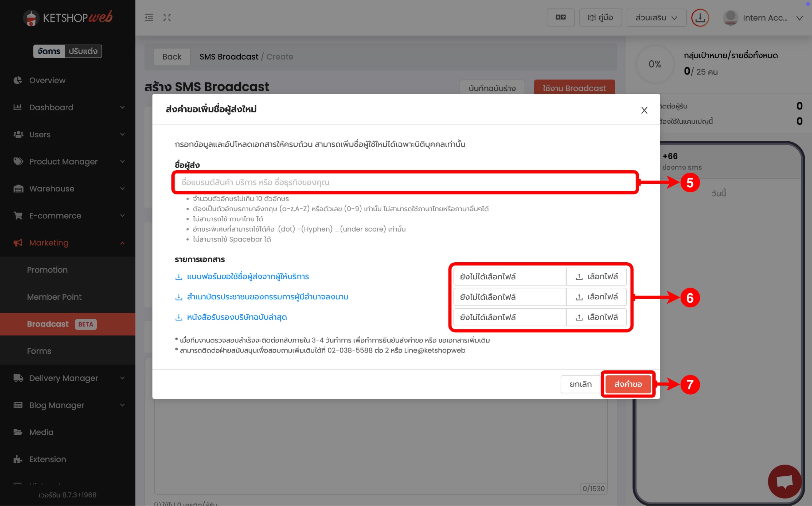
Task: Open the Member Point submenu item
Action: click(54, 297)
